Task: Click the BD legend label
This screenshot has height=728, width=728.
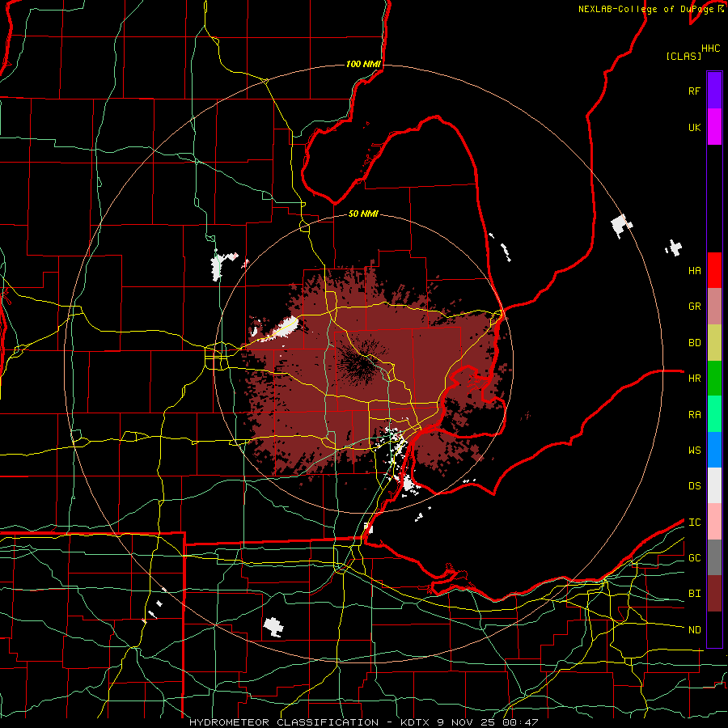Action: tap(694, 343)
